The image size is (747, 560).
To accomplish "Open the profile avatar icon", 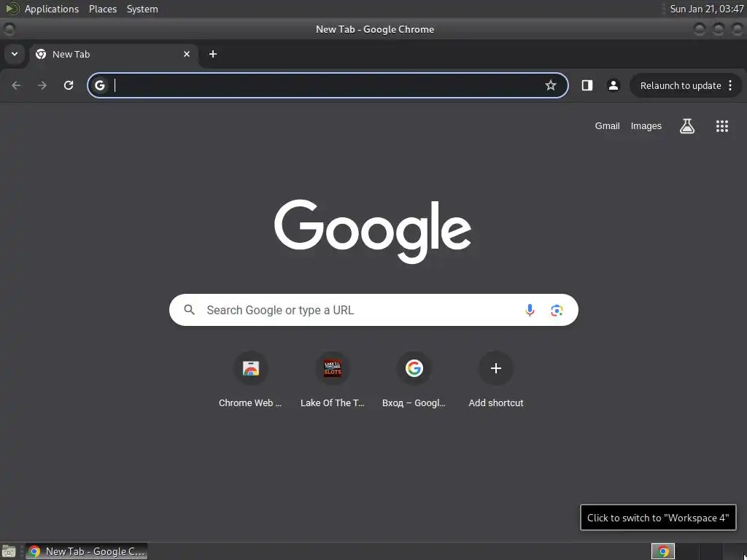I will (613, 85).
